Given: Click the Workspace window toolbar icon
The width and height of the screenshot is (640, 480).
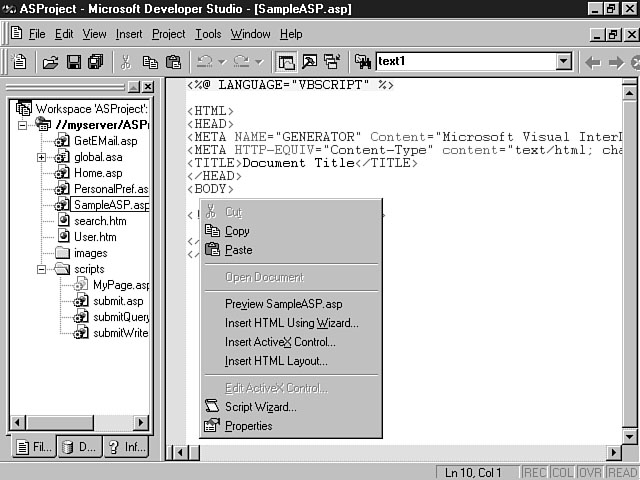Looking at the screenshot, I should tap(286, 62).
